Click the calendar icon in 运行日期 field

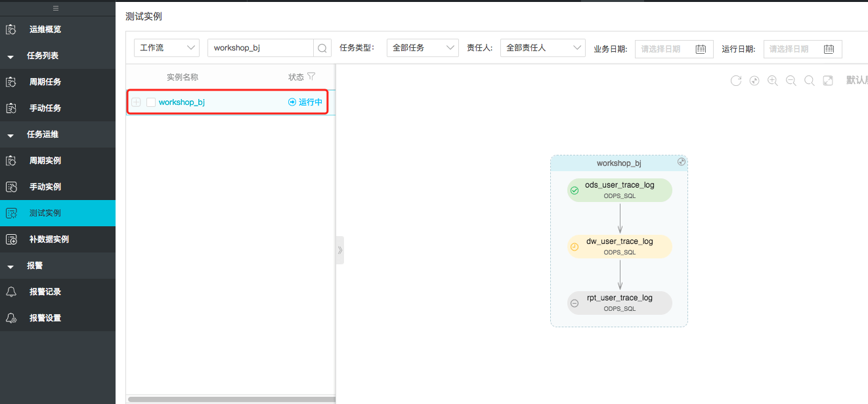829,49
